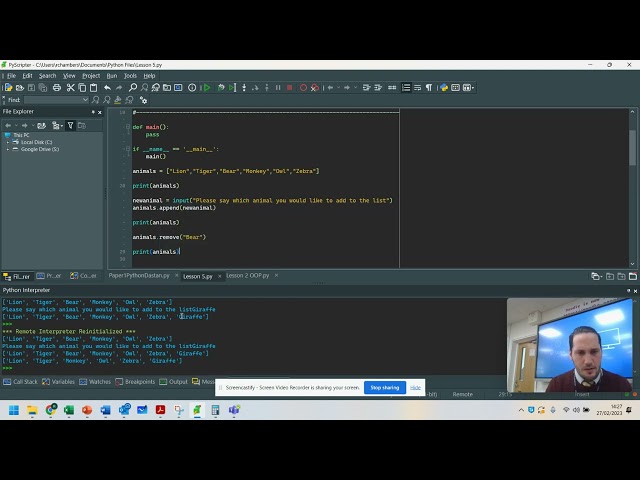Toggle line numbers icon in toolbar

pos(406,88)
